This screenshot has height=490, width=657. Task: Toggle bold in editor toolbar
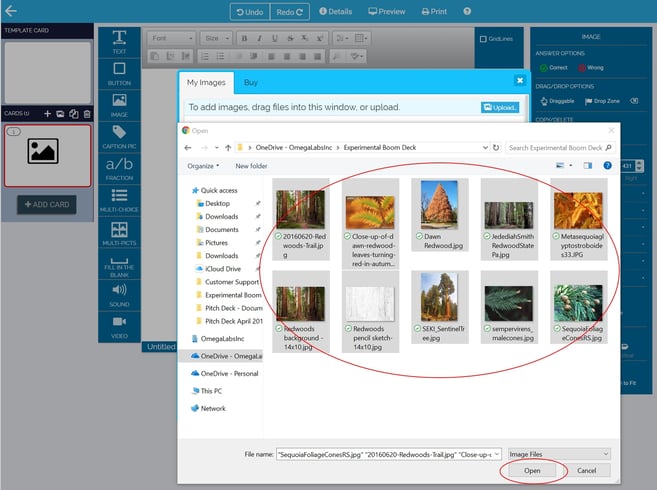[244, 38]
